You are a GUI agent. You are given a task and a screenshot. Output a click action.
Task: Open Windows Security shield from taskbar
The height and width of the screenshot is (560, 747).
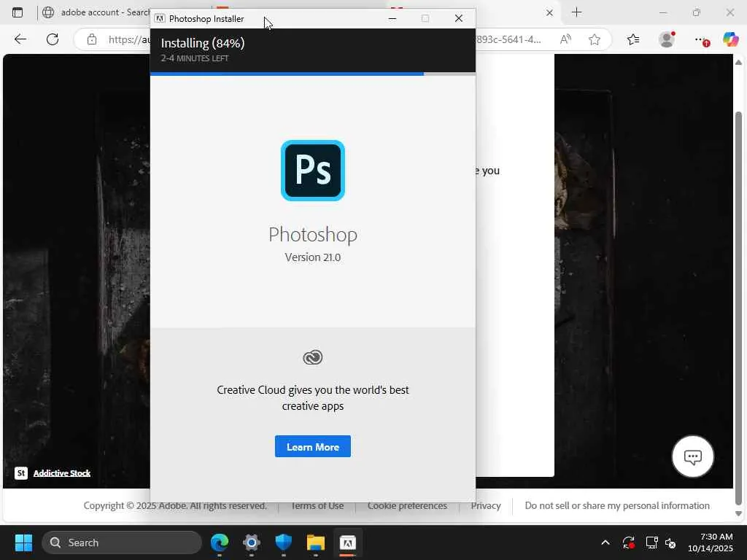[x=284, y=542]
